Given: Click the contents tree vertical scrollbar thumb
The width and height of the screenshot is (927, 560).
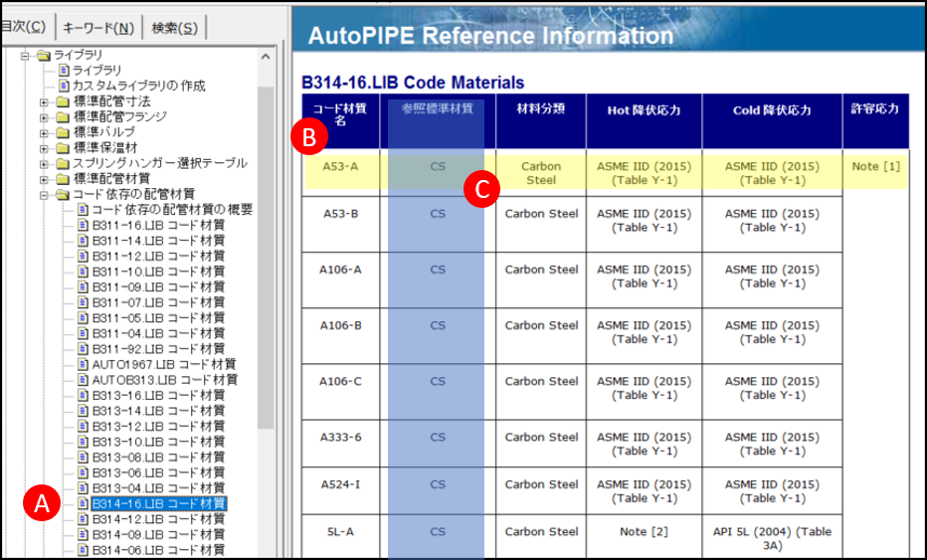Looking at the screenshot, I should coord(266,258).
